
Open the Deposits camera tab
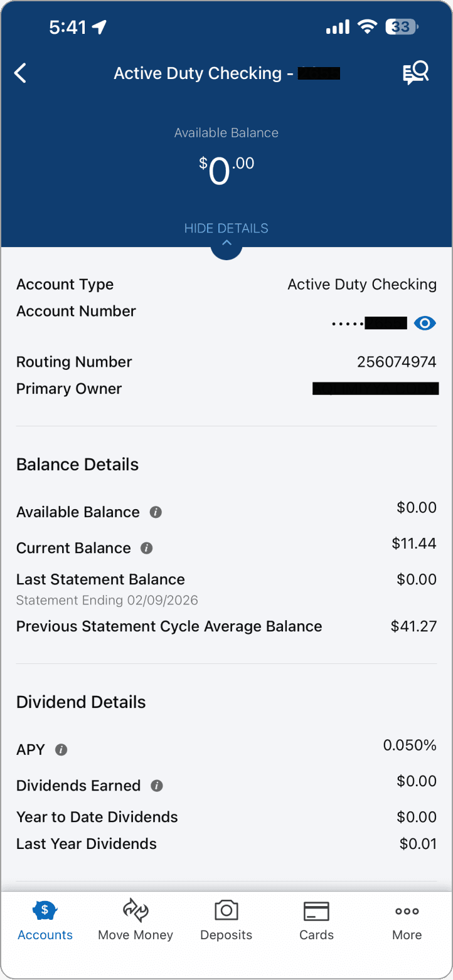(226, 920)
